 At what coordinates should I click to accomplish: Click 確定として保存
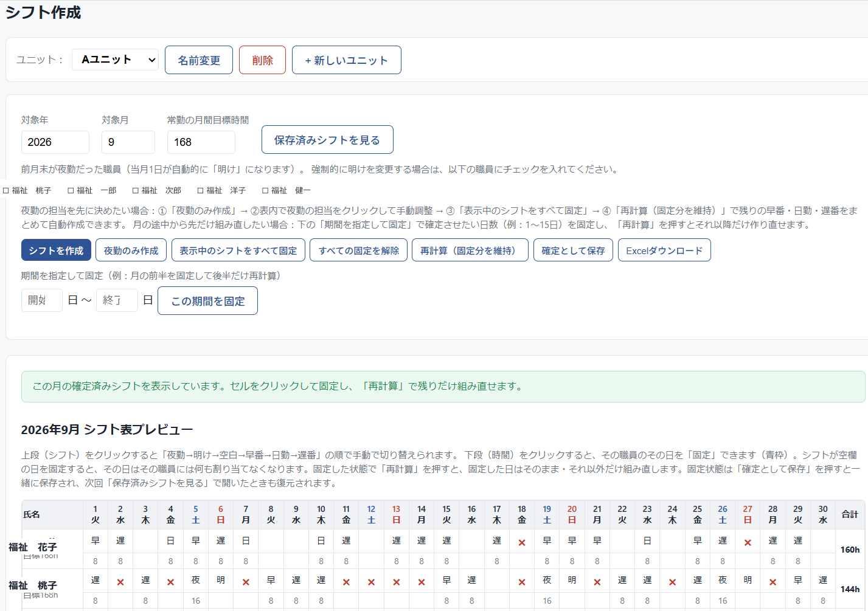click(x=573, y=250)
